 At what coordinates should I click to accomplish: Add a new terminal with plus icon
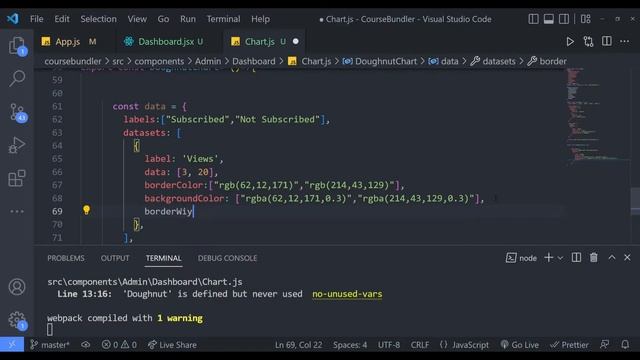[549, 258]
